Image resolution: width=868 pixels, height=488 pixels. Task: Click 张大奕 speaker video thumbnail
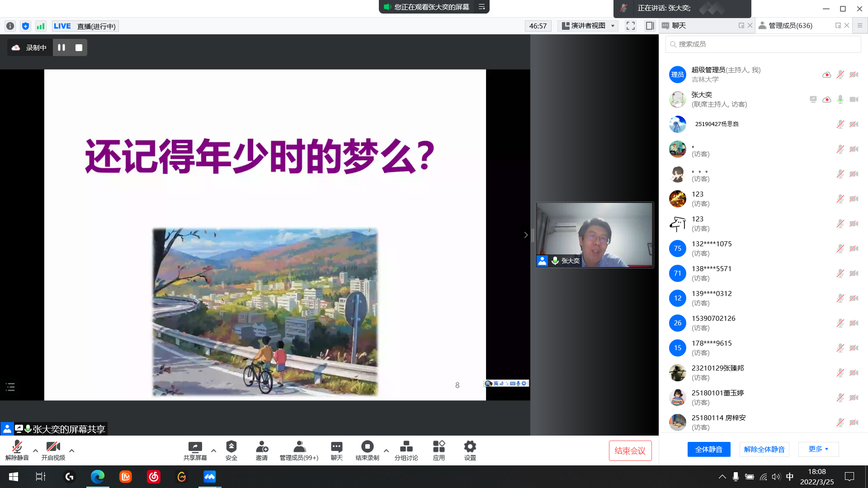tap(594, 235)
